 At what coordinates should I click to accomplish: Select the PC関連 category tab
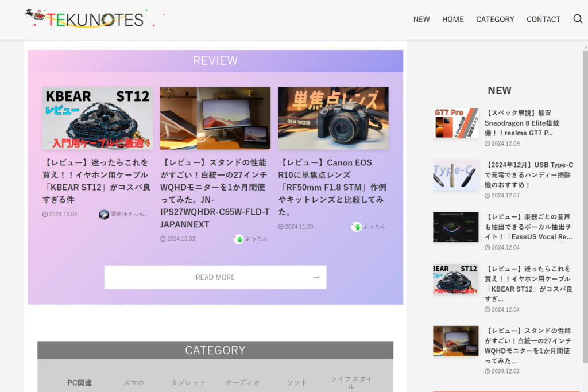[79, 383]
